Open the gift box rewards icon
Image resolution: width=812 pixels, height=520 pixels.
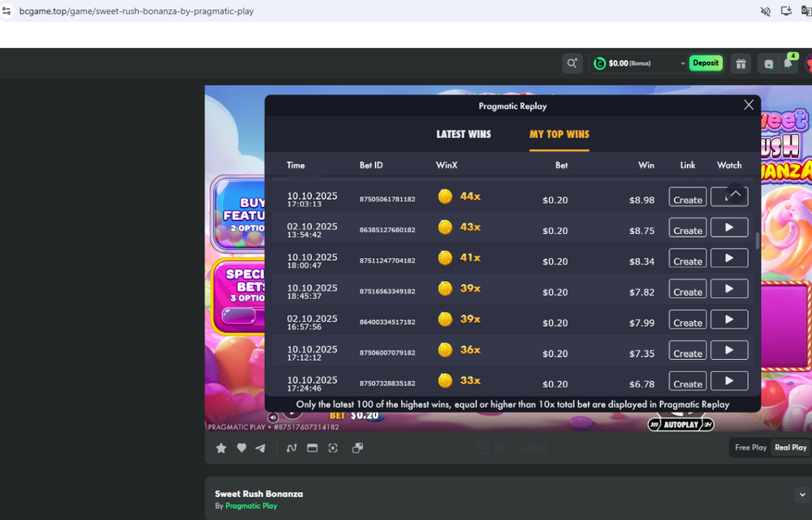(x=741, y=63)
